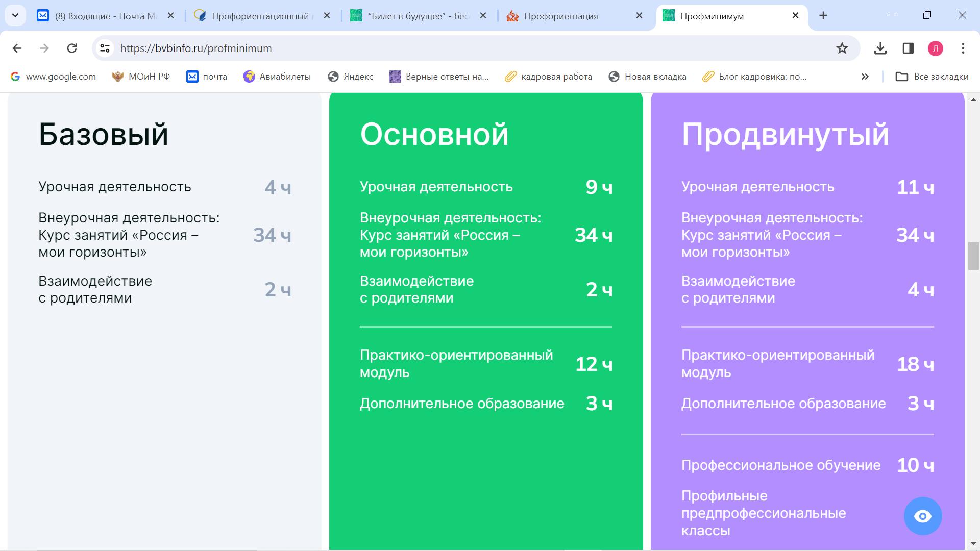Viewport: 980px width, 551px height.
Task: Close the Профориентационный tab
Action: 327,16
